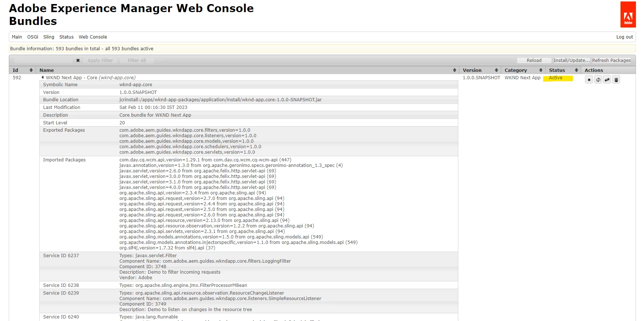Update the wknd-app.core bundle
Screen dimensions: 644x321
(x=607, y=80)
